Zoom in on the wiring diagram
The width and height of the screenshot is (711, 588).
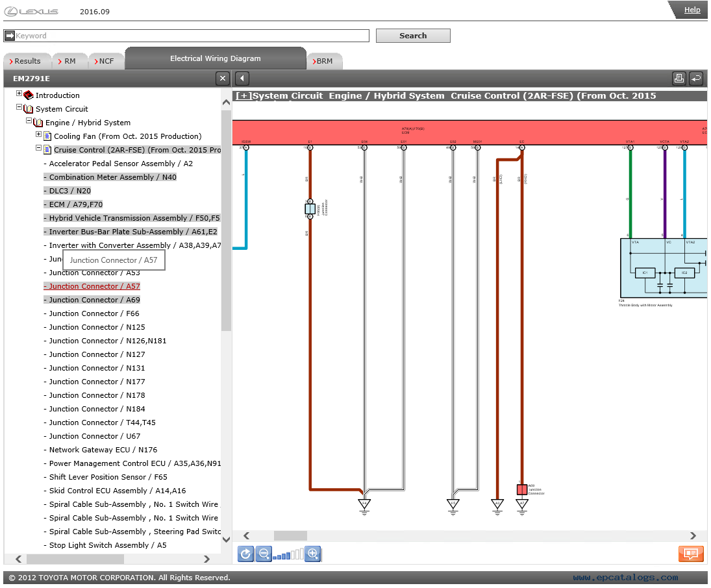click(312, 554)
